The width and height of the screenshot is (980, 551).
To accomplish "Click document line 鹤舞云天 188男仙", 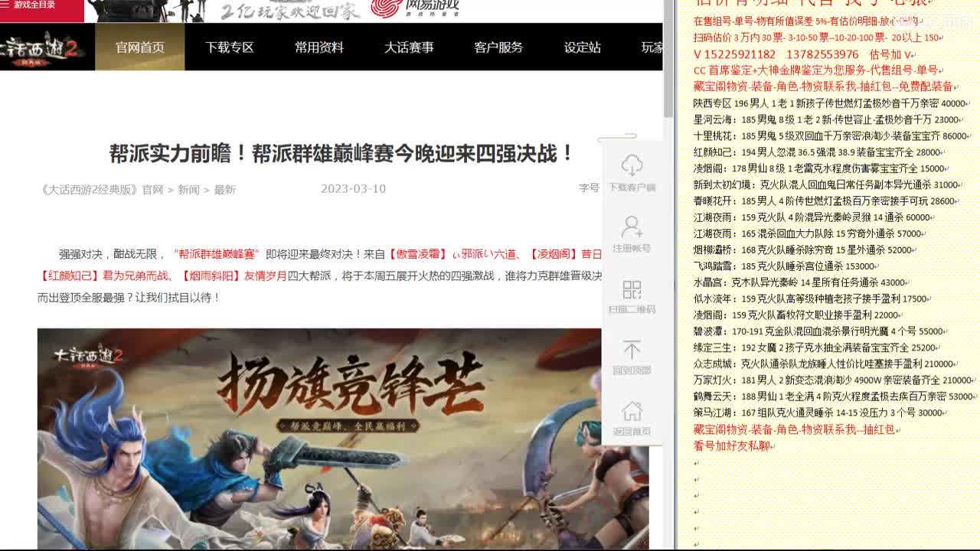I will (x=835, y=396).
